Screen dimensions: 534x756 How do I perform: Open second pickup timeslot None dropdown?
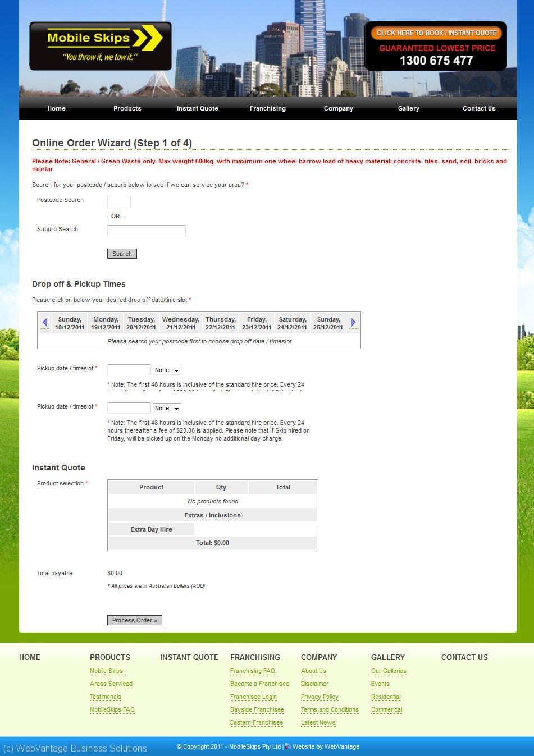pos(167,409)
